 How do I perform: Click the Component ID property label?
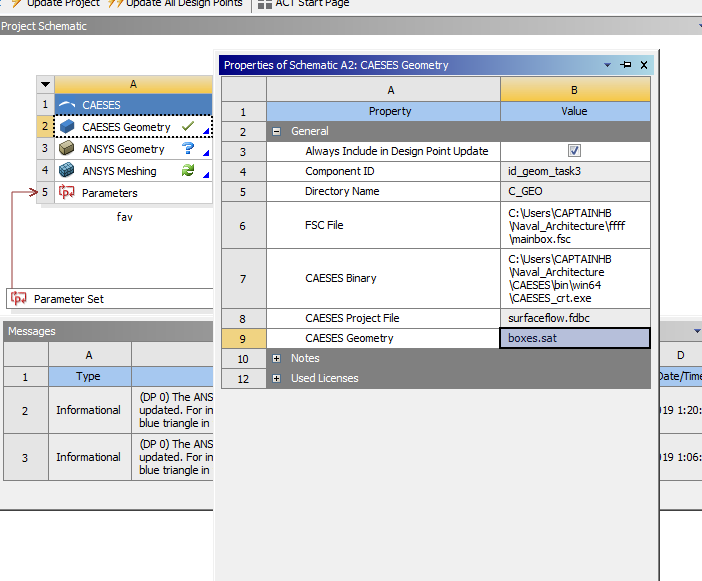(340, 171)
